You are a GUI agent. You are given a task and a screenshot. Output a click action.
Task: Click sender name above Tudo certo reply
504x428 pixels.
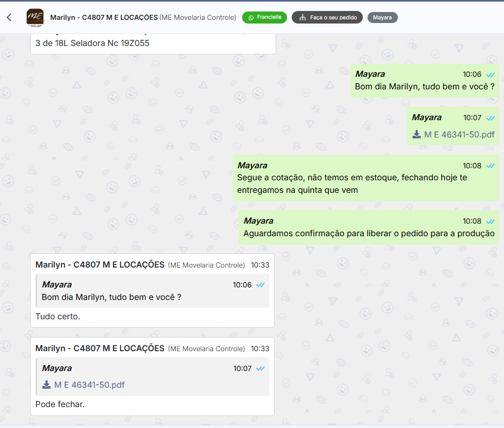pos(100,265)
